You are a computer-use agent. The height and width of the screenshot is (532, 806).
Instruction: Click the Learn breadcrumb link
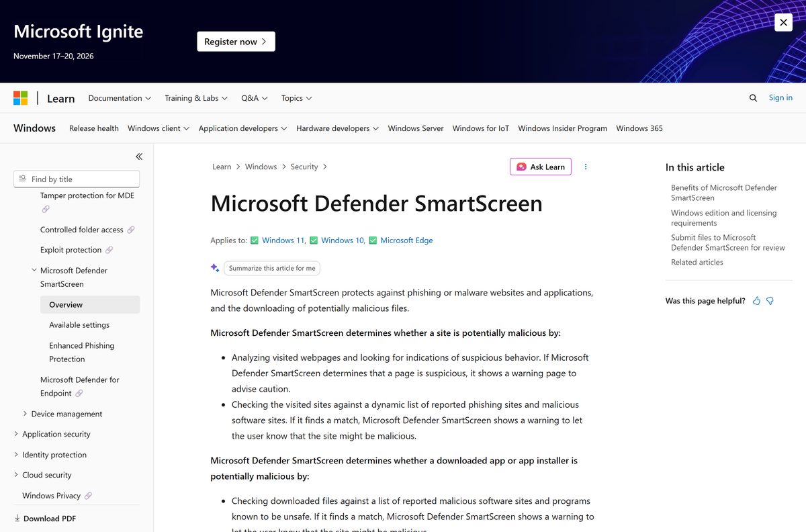point(222,167)
